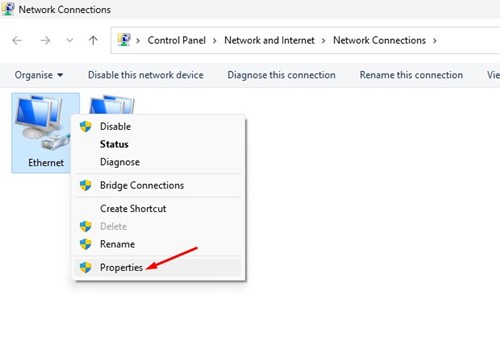Image resolution: width=500 pixels, height=361 pixels.
Task: Expand chevron after Network Connections breadcrumb
Action: pos(435,41)
